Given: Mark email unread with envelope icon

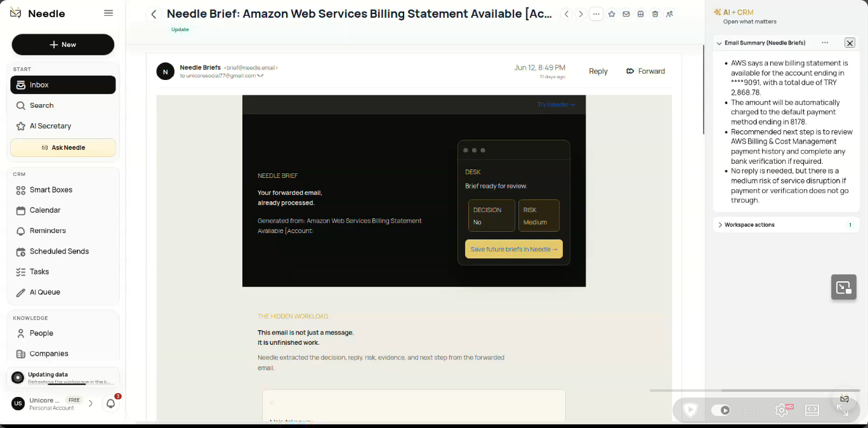Looking at the screenshot, I should tap(626, 14).
